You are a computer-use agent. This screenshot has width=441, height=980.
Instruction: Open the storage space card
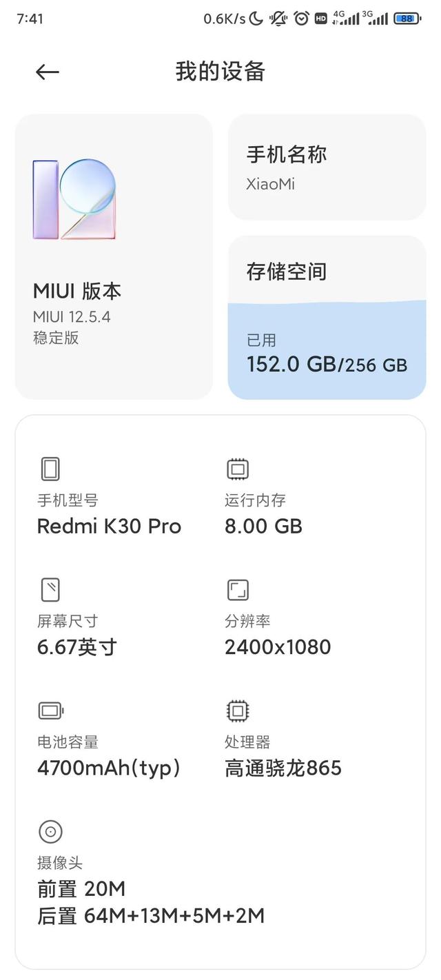(x=327, y=271)
